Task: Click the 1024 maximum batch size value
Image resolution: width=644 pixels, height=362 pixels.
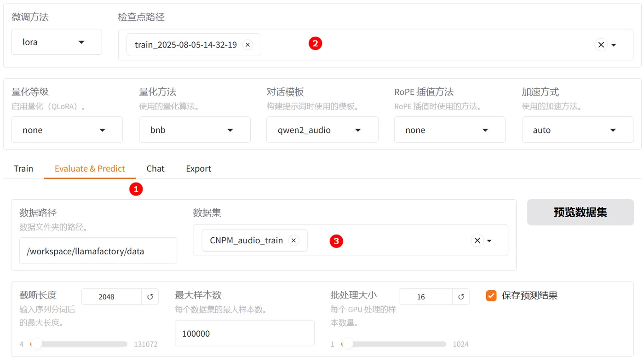Action: tap(460, 344)
